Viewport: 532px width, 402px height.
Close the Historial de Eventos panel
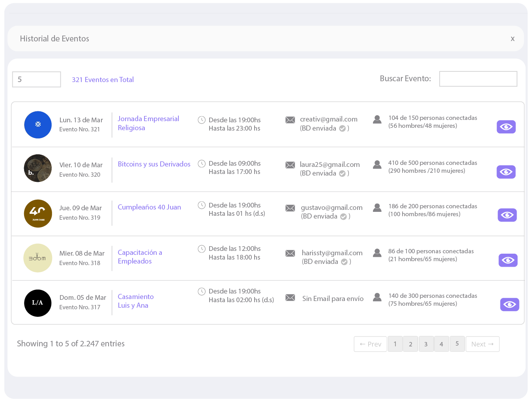(x=512, y=39)
